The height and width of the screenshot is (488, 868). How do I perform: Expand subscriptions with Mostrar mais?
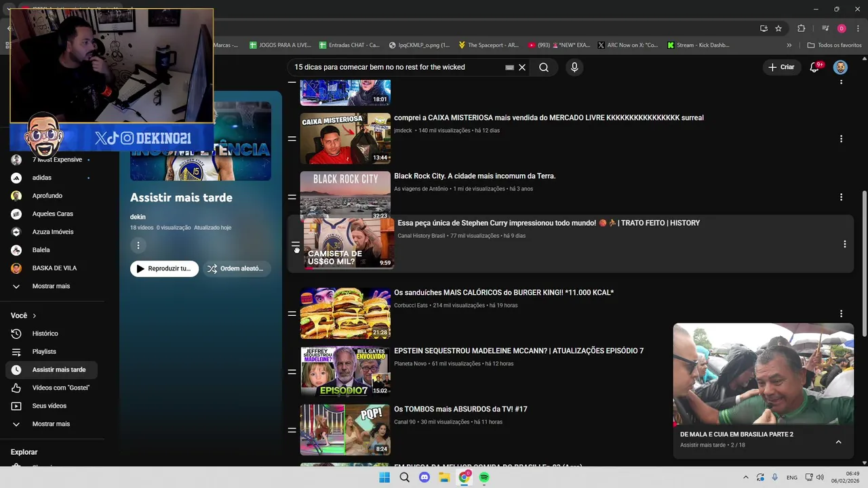coord(52,286)
